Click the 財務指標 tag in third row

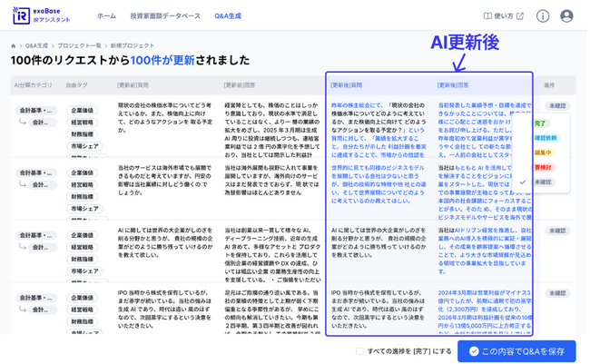[83, 259]
